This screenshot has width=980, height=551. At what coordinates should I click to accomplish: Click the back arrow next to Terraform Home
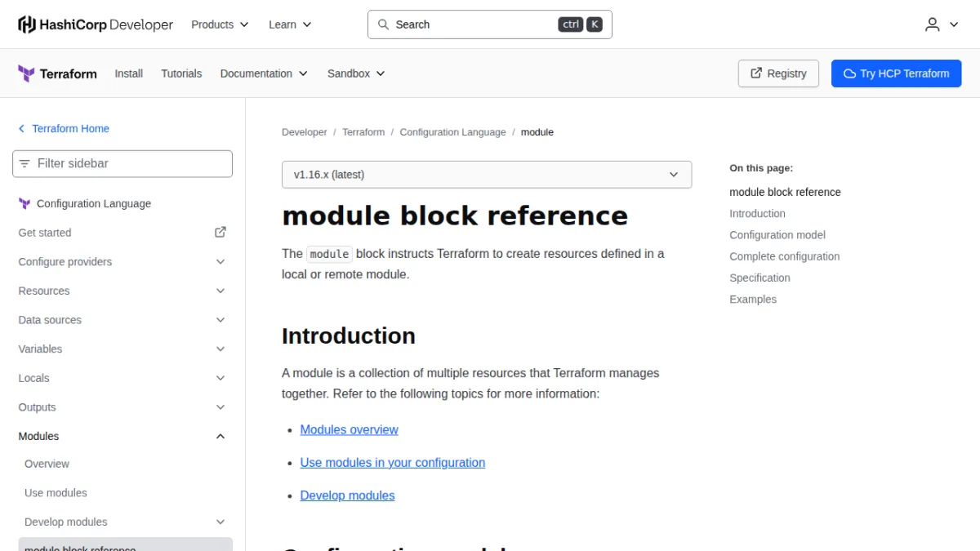[x=22, y=129]
